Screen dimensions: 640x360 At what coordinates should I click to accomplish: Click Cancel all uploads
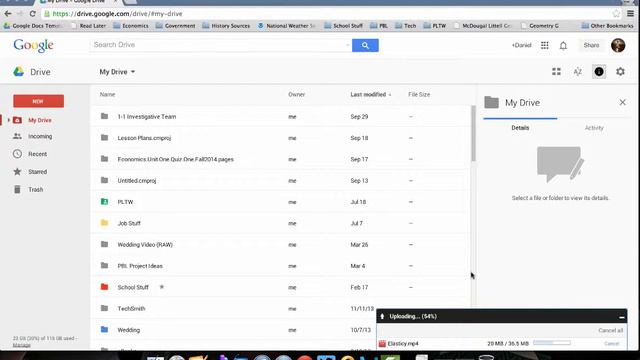click(610, 330)
